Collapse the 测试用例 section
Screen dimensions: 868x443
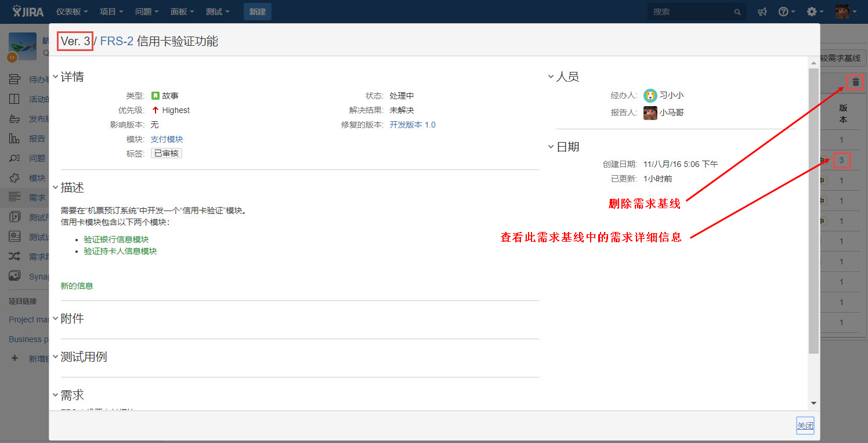tap(55, 357)
